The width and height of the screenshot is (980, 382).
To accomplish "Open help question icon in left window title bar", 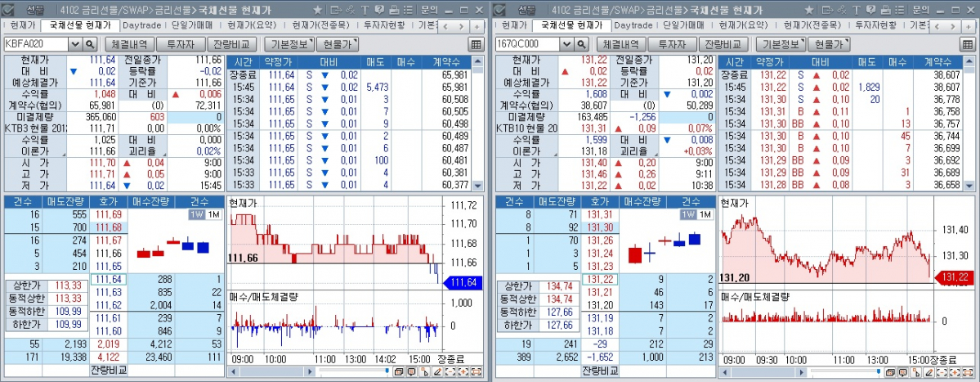I will coord(379,10).
